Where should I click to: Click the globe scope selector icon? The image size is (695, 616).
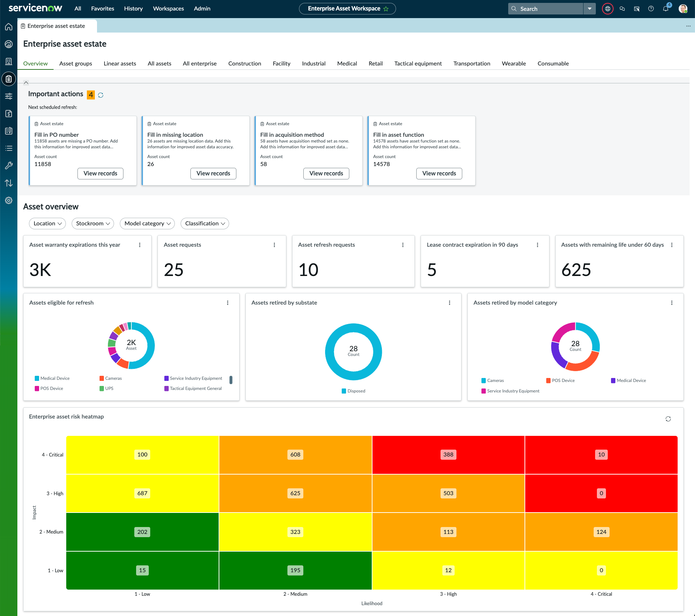pos(607,9)
